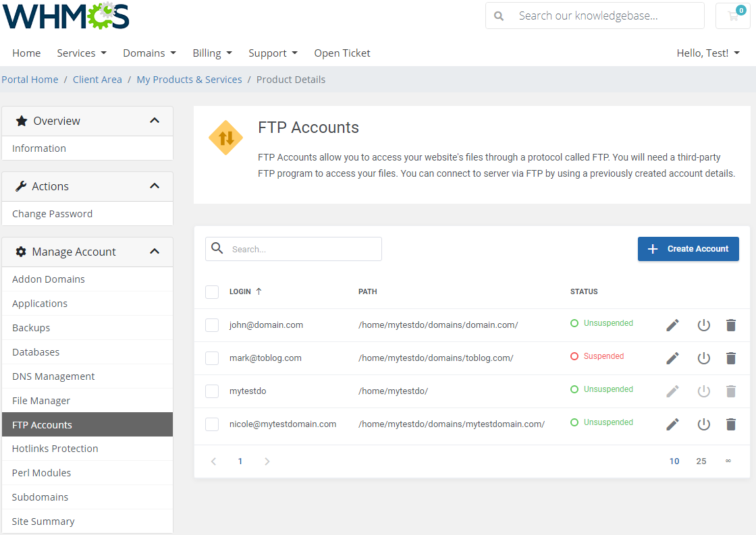Image resolution: width=756 pixels, height=535 pixels.
Task: Toggle suspension for mark@toblog.com
Action: coord(704,358)
